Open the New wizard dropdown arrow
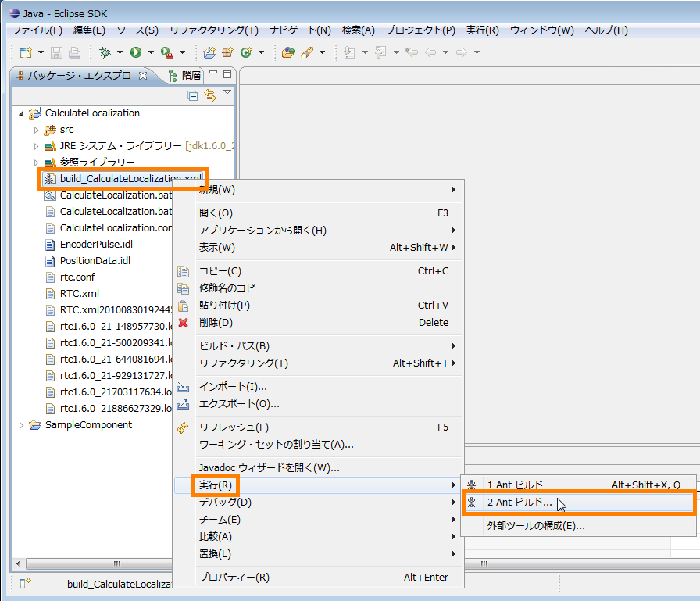700x601 pixels. click(41, 52)
